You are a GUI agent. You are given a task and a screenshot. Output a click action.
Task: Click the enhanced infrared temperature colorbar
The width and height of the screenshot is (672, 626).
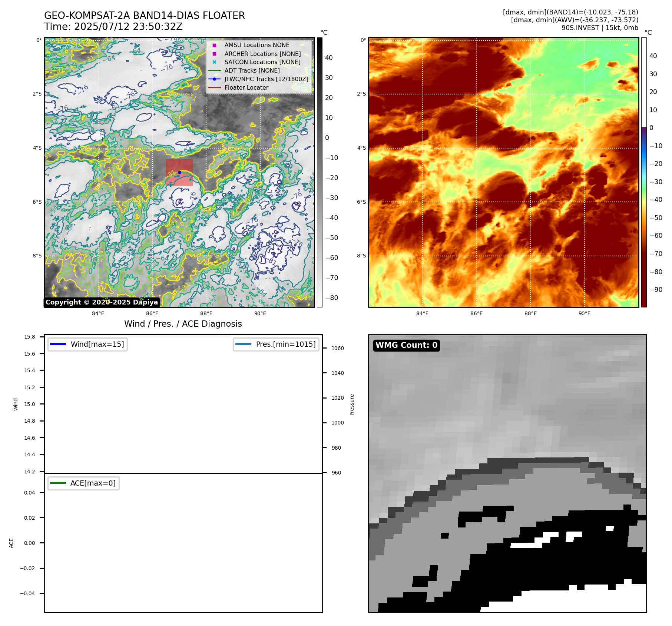pyautogui.click(x=644, y=172)
